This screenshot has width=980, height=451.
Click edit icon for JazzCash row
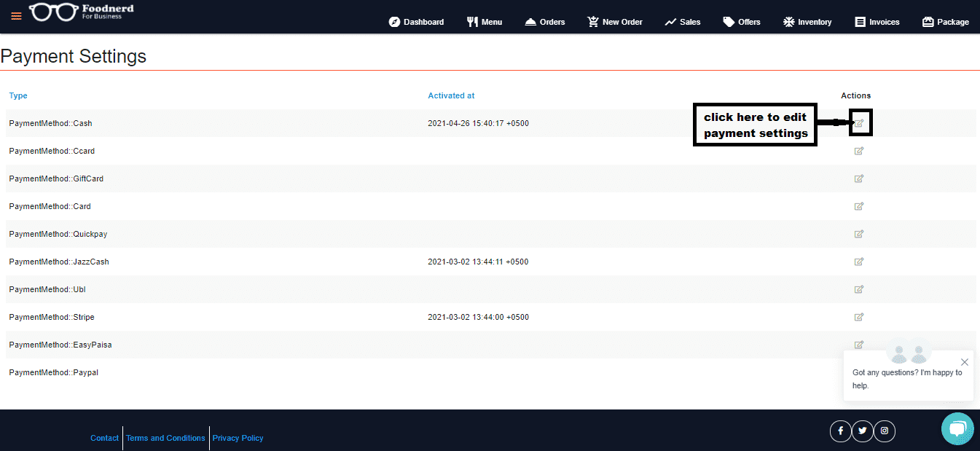[859, 262]
